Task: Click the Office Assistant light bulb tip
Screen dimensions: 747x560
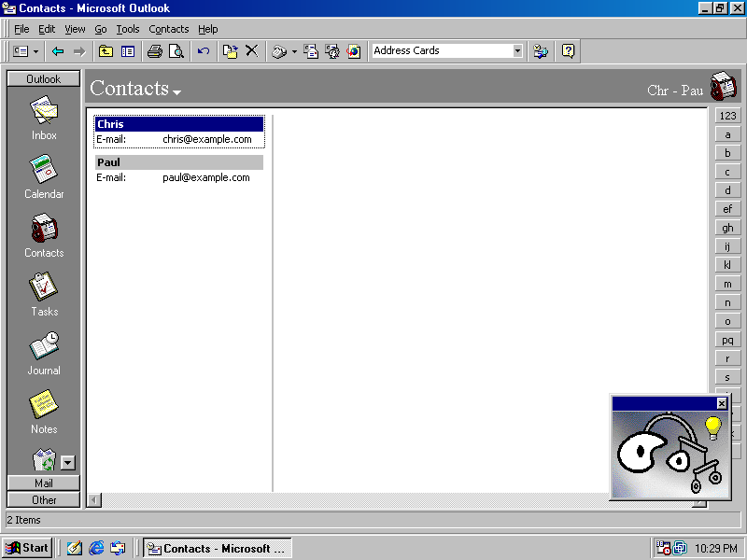Action: (712, 427)
